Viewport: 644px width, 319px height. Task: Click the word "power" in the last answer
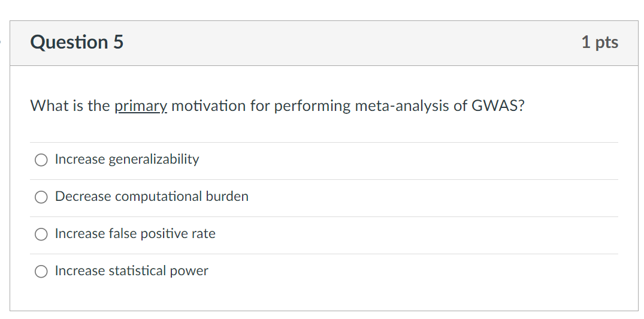pyautogui.click(x=189, y=271)
